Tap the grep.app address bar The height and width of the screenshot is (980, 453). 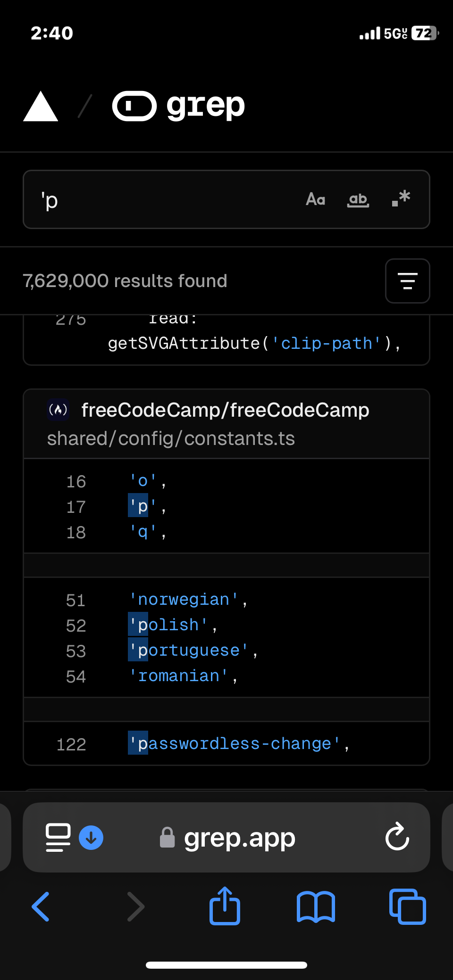239,838
